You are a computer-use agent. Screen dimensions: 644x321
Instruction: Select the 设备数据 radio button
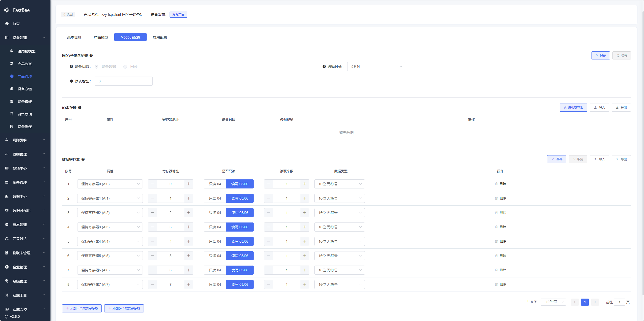click(x=96, y=67)
